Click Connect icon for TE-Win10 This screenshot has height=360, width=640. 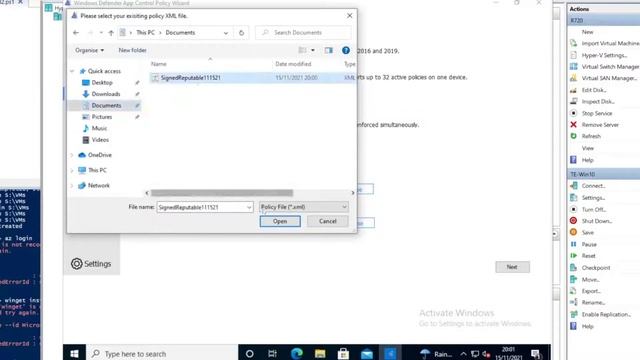[x=573, y=186]
